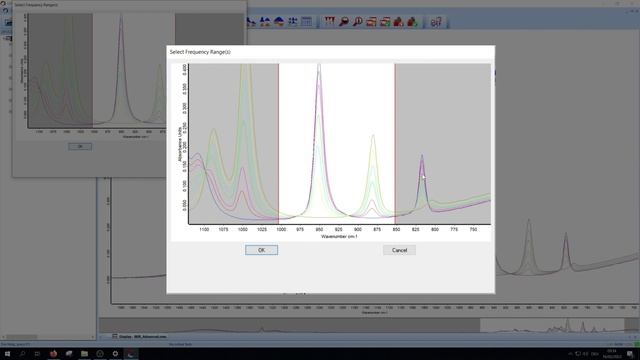
Task: Click the first magnifier search toolbar icon
Action: [x=344, y=22]
